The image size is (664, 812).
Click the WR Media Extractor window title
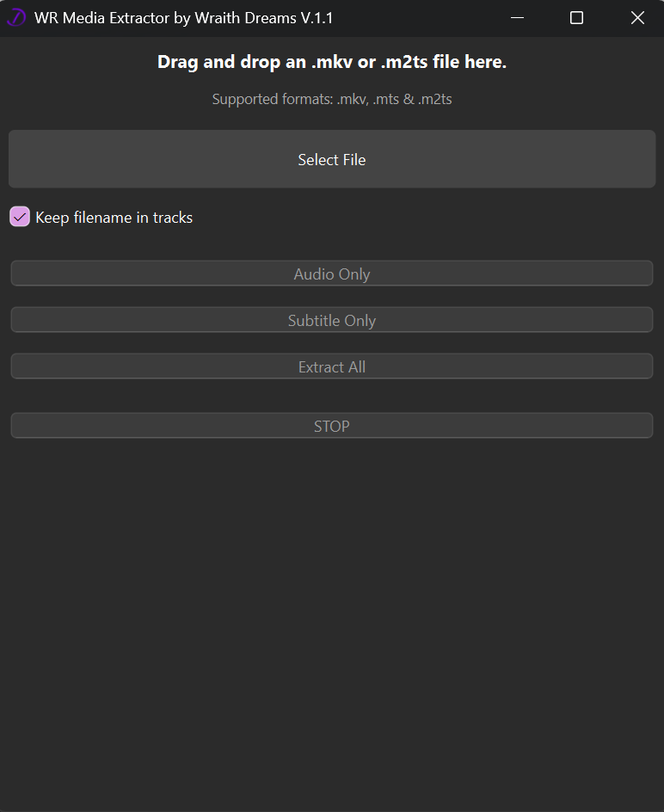pyautogui.click(x=183, y=18)
